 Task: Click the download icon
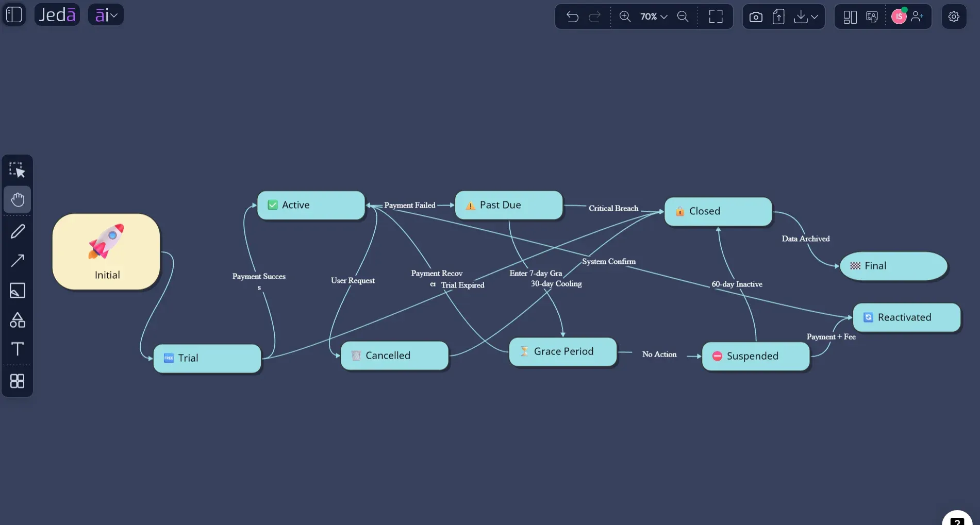pos(801,17)
